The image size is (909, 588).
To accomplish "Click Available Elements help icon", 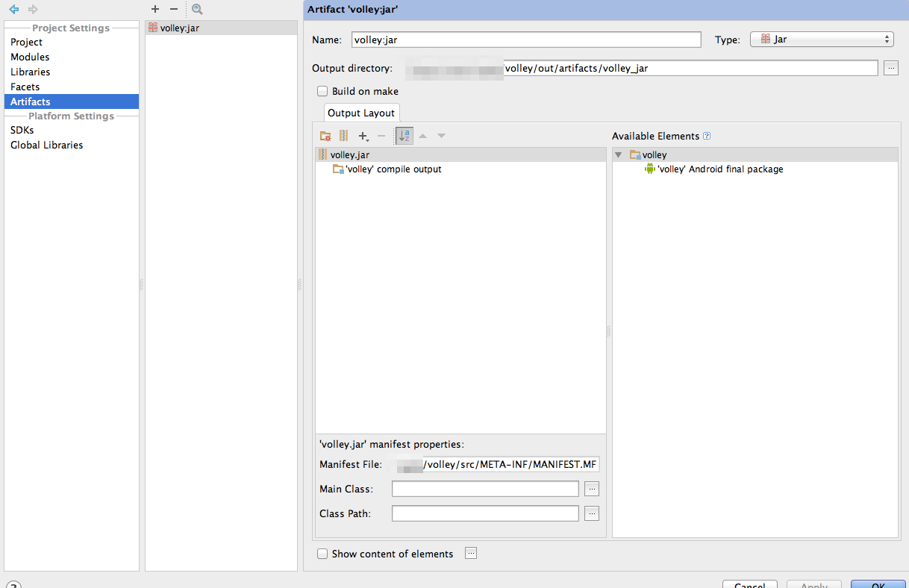I will click(707, 137).
